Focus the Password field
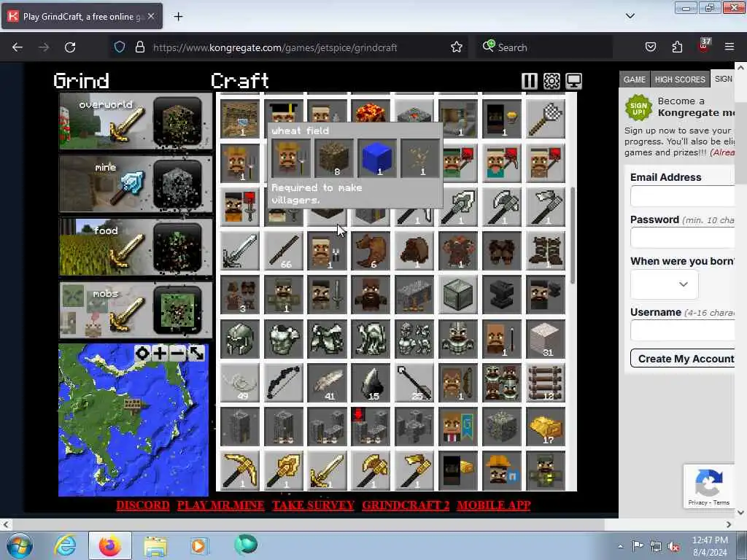 [x=683, y=238]
